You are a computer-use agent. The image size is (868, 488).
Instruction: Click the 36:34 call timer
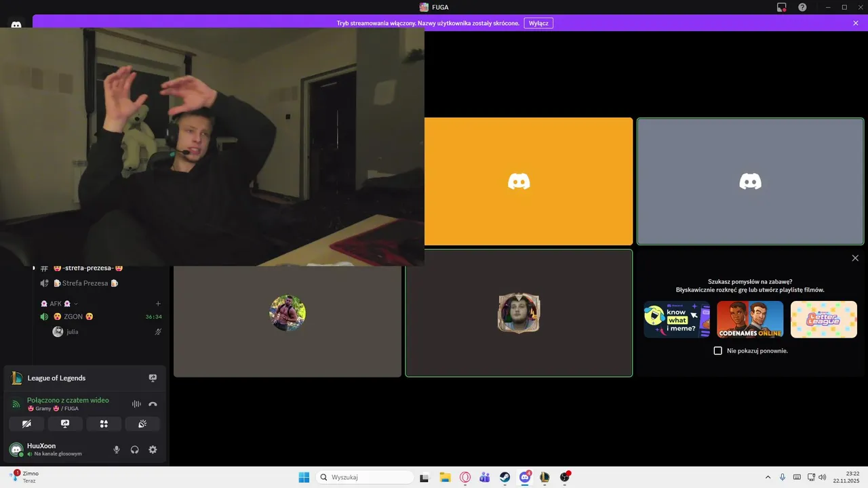(x=154, y=317)
